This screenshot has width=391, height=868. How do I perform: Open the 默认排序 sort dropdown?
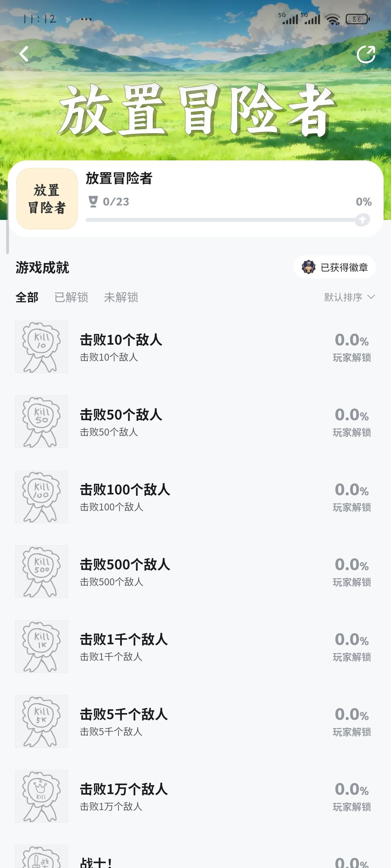(x=349, y=297)
